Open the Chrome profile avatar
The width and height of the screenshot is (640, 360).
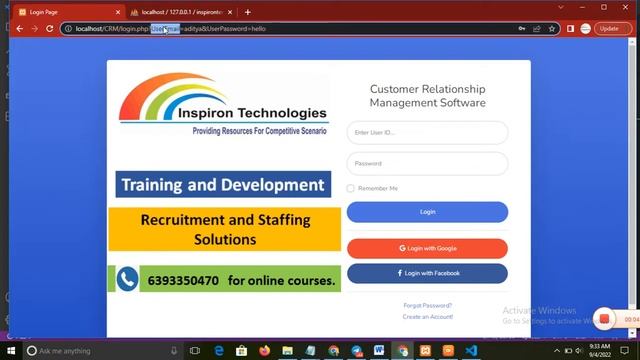(x=586, y=29)
